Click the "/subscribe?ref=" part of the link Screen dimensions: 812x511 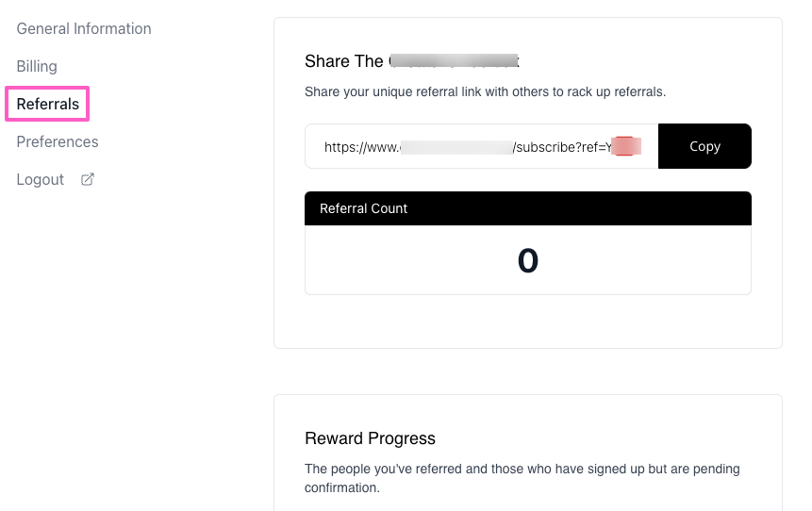pyautogui.click(x=559, y=147)
